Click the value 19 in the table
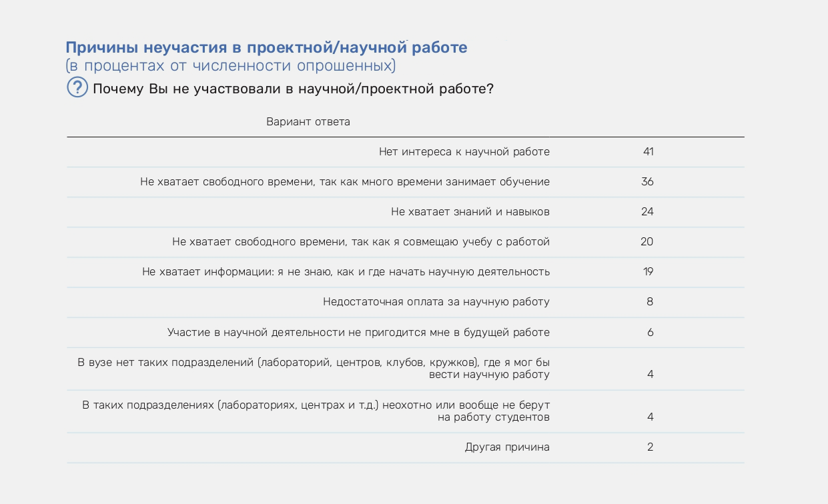This screenshot has width=828, height=504. tap(648, 272)
